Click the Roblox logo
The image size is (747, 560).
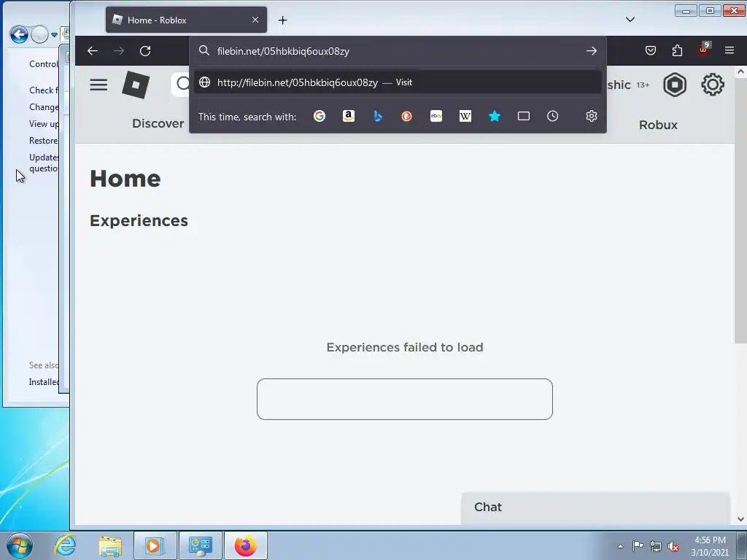pyautogui.click(x=136, y=85)
